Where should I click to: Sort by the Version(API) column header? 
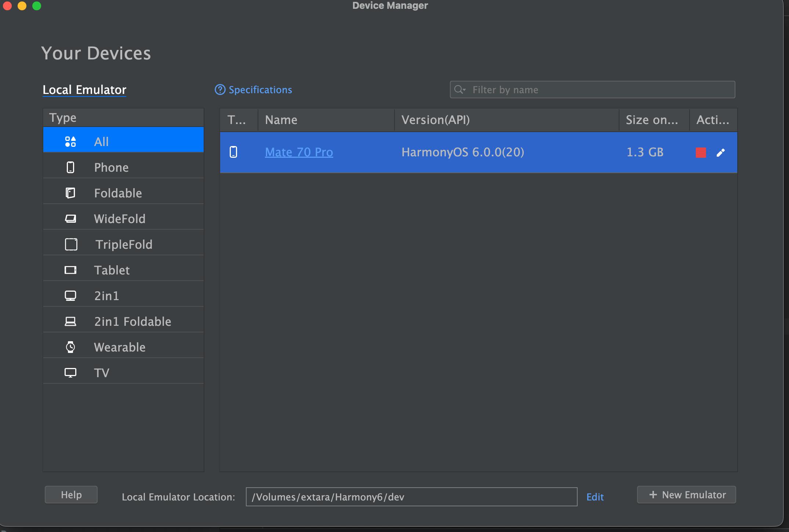[x=436, y=120]
